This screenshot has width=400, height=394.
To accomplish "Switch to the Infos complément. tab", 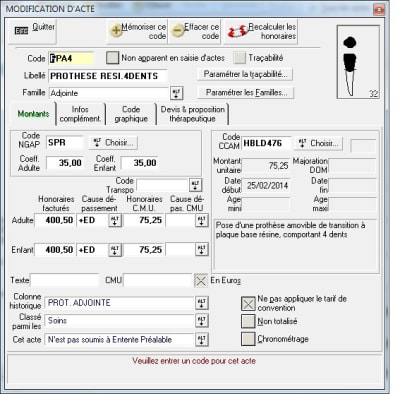I will click(80, 114).
